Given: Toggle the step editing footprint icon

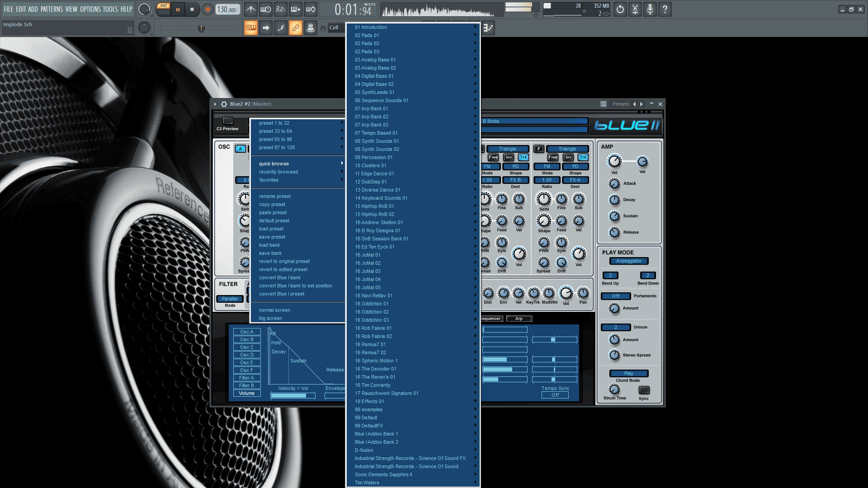Looking at the screenshot, I should 281,28.
